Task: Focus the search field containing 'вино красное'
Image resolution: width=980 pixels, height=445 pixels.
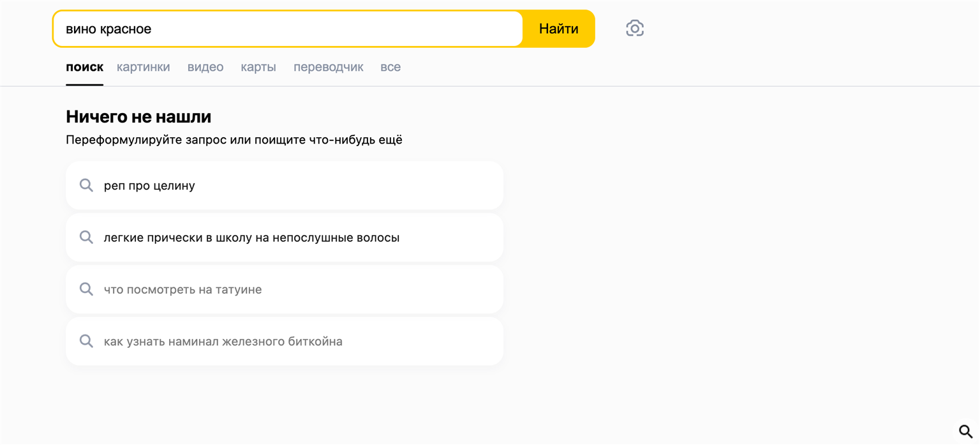Action: pyautogui.click(x=287, y=29)
